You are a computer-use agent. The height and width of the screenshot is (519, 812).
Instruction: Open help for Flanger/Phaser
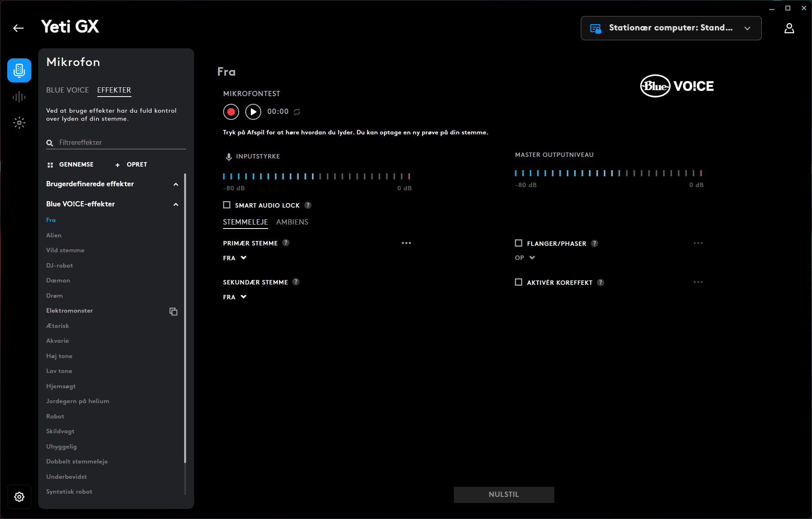[595, 243]
